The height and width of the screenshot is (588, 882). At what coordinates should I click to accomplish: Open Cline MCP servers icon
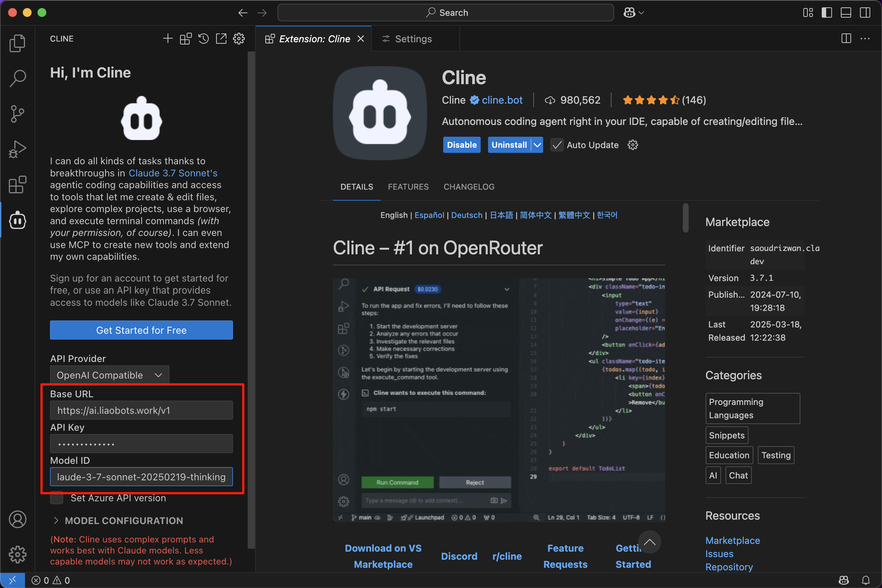click(185, 39)
